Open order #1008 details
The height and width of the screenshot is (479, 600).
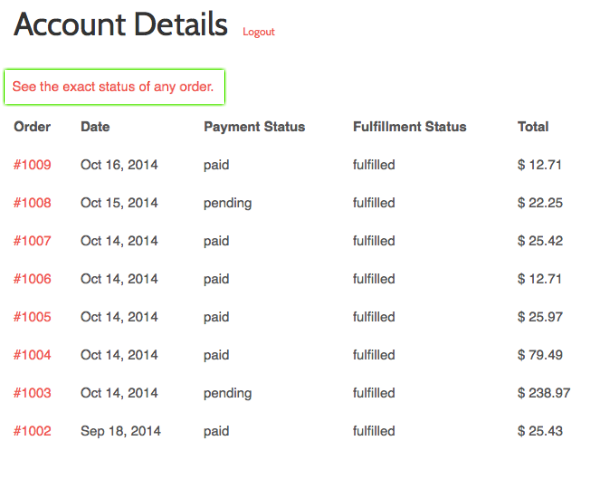[x=32, y=203]
